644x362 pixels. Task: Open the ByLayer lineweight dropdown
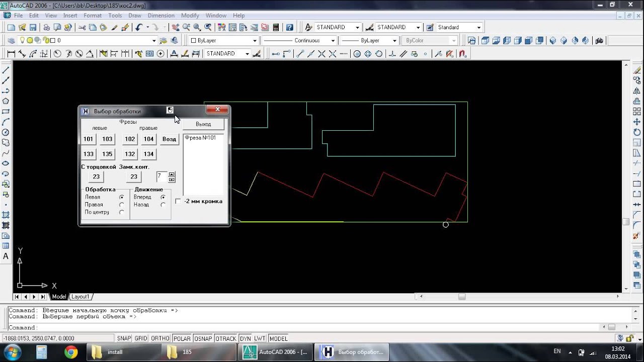point(395,40)
